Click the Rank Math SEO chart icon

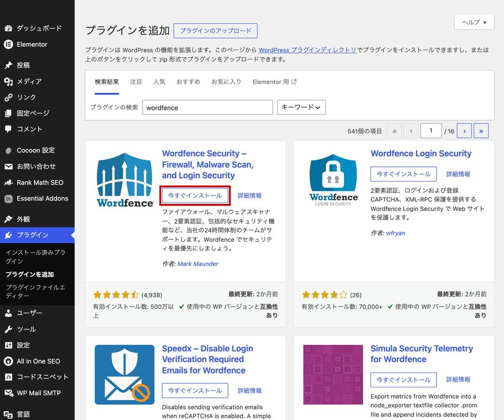(9, 182)
